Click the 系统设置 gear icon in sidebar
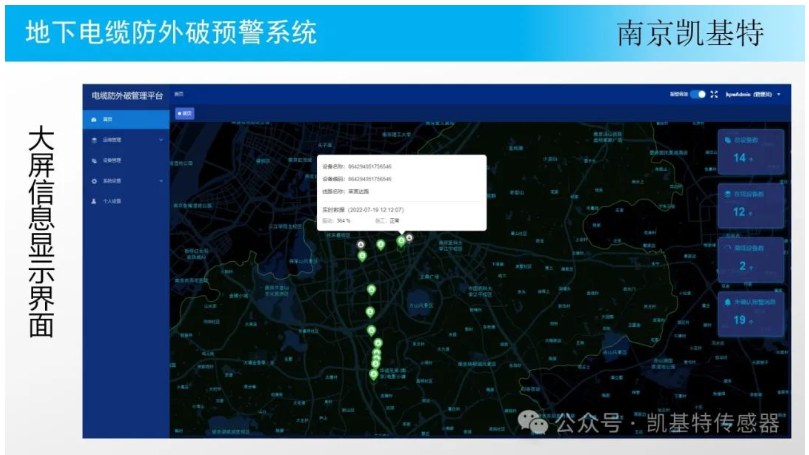The width and height of the screenshot is (809, 455). [x=94, y=181]
